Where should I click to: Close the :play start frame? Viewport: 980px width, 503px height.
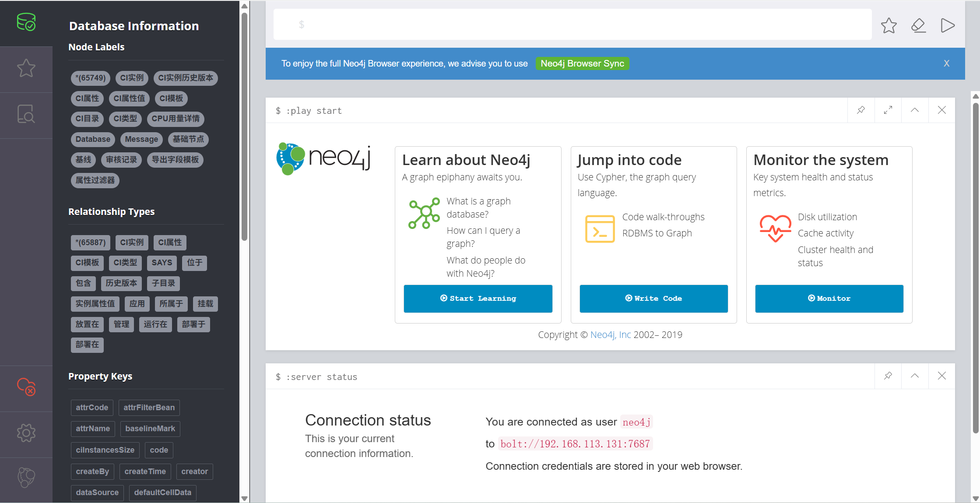pos(942,110)
